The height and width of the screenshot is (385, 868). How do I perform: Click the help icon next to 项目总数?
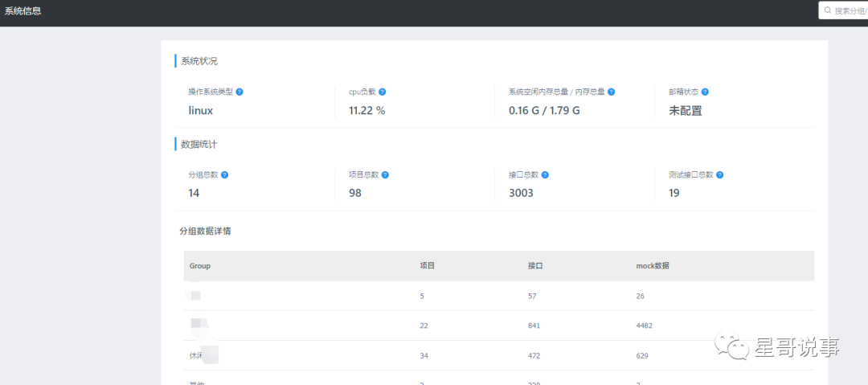tap(386, 175)
